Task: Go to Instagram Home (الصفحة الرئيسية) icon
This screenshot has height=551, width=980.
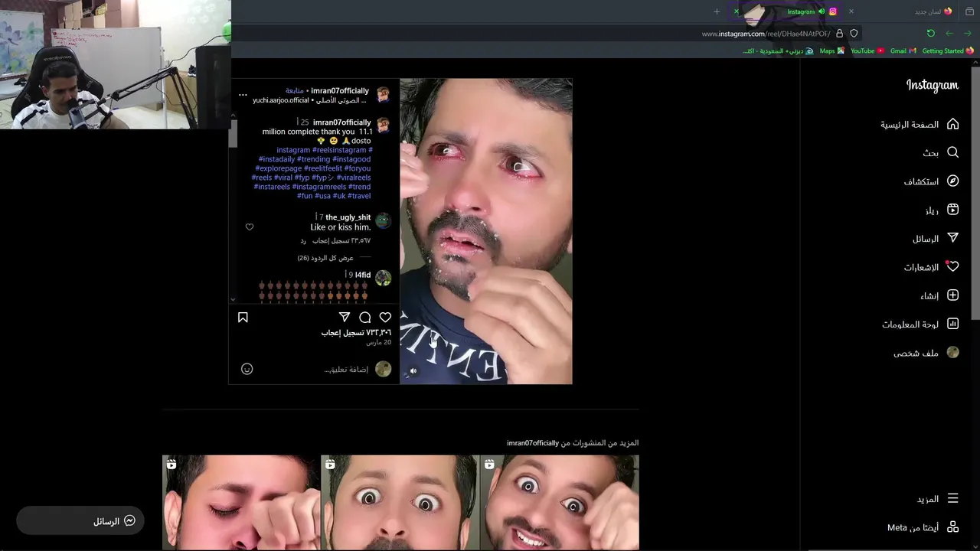Action: pos(952,124)
